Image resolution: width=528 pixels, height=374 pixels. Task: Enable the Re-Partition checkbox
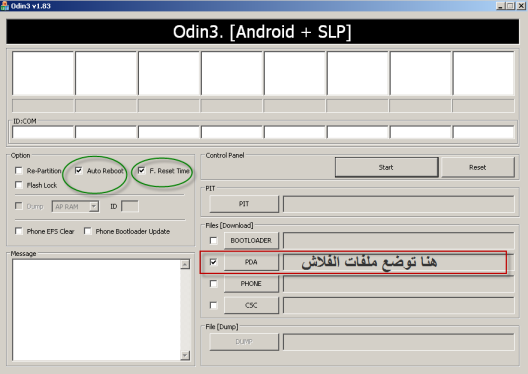[x=19, y=171]
